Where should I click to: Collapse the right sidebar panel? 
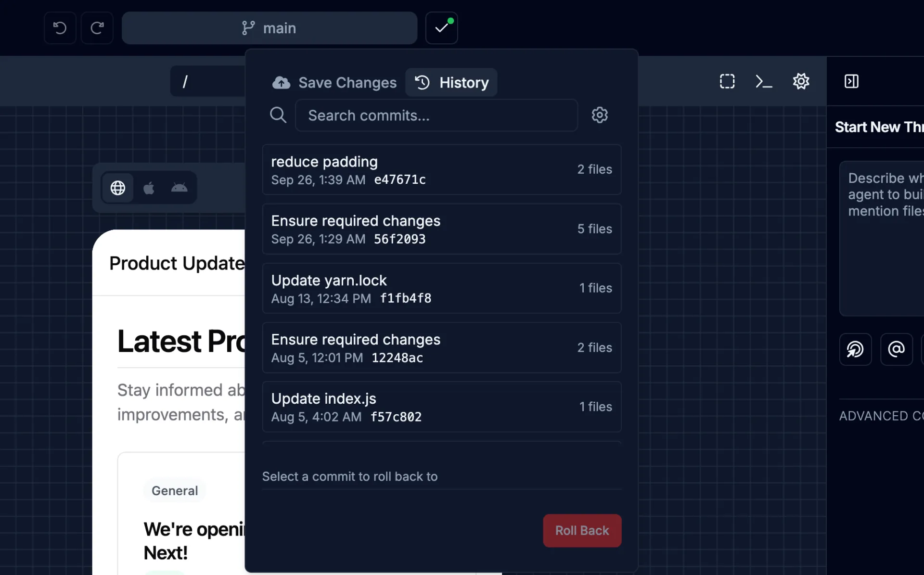tap(851, 81)
